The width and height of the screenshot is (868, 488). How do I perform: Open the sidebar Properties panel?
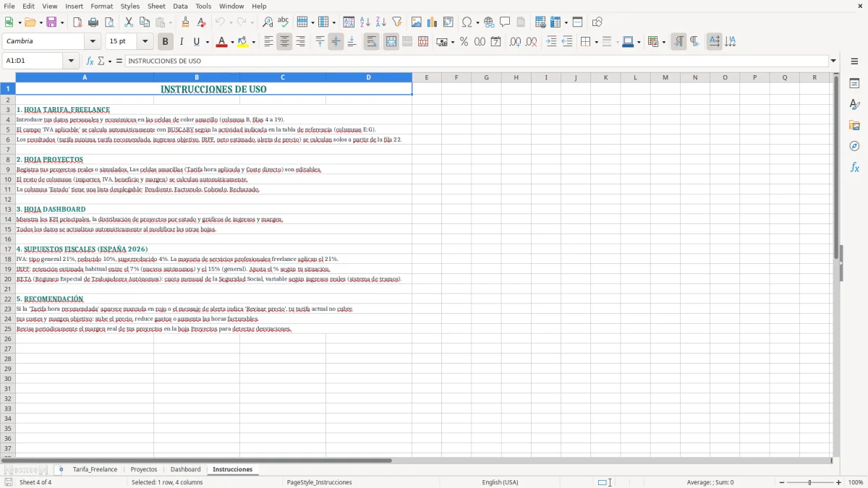click(x=854, y=84)
